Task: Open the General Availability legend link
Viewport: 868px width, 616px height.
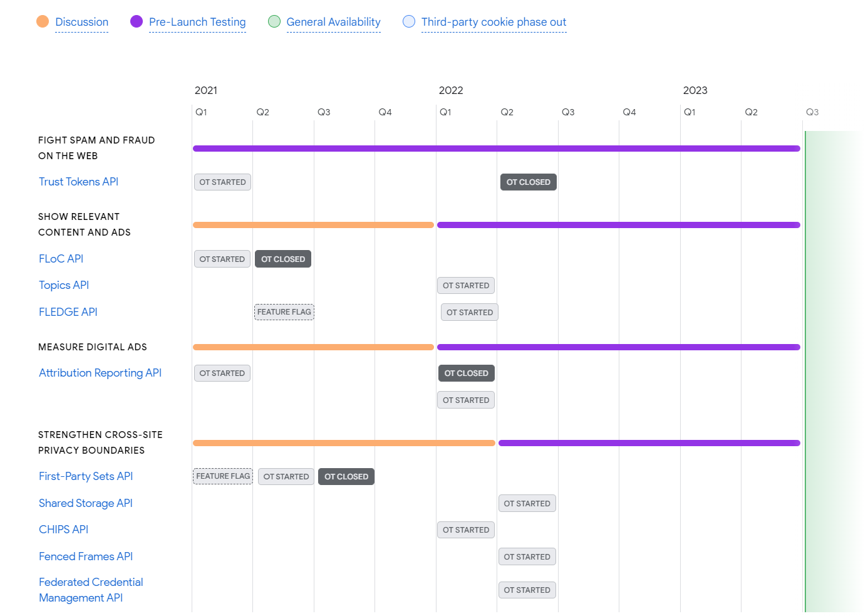Action: tap(333, 22)
